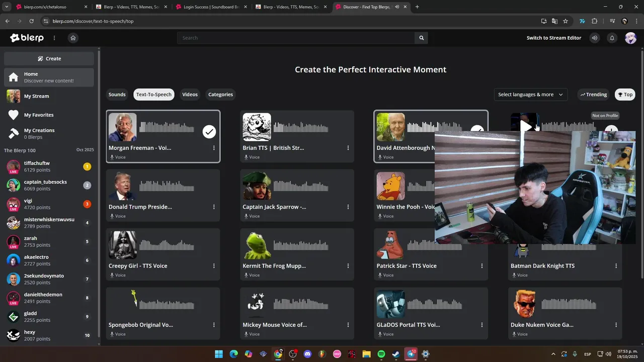Open more options for Creepy Girl voice

click(214, 265)
